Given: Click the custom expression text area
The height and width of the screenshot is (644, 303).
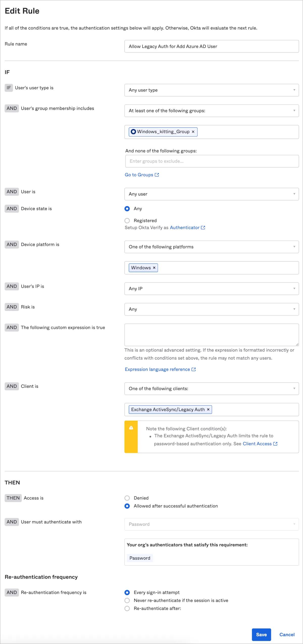Looking at the screenshot, I should pos(212,335).
